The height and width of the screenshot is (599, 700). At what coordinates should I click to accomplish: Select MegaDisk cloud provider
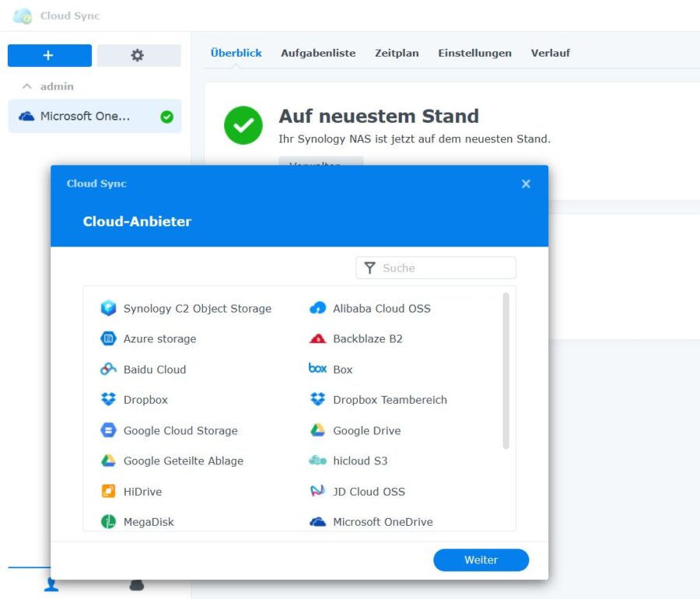(108, 521)
